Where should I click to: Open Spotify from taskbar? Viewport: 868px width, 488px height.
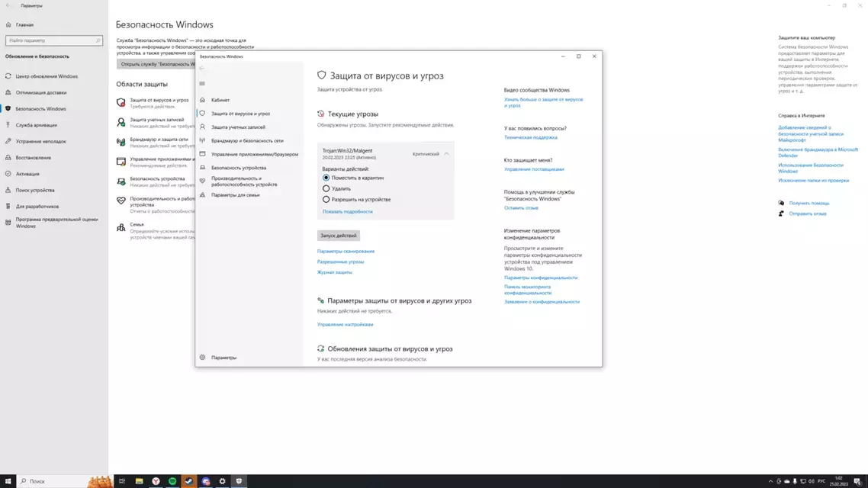172,481
